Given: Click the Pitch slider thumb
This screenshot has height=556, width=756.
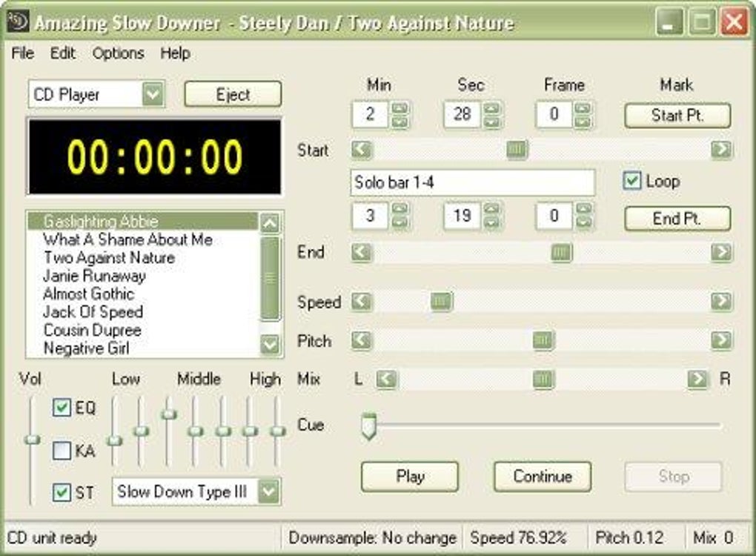Looking at the screenshot, I should click(543, 340).
